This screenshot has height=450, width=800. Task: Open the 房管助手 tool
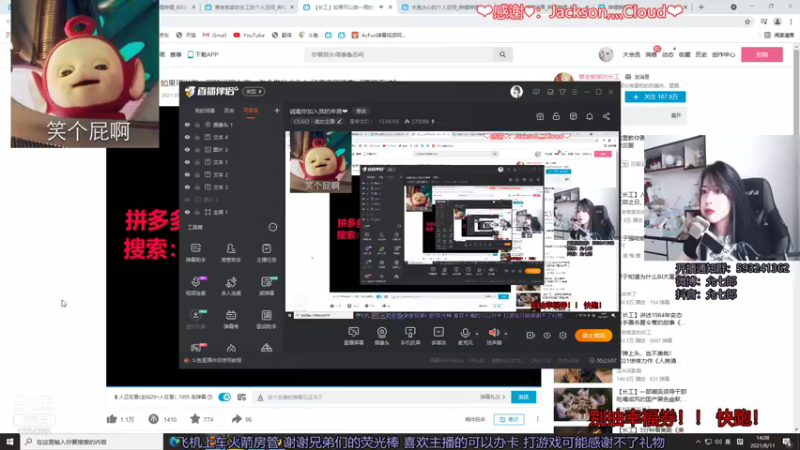click(x=231, y=253)
